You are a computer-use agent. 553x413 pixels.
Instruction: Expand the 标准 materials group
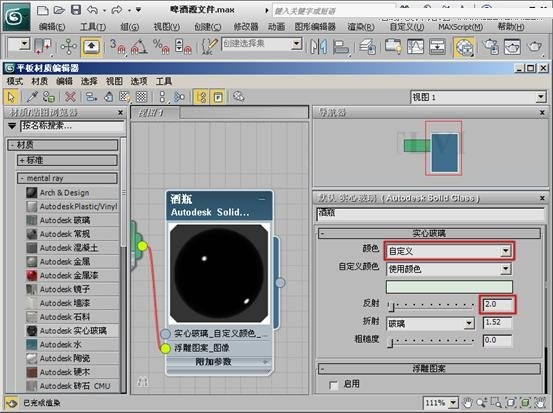67,160
